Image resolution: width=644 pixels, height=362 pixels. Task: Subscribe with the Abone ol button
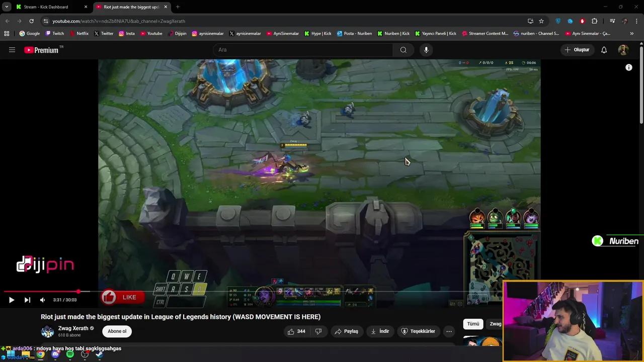click(x=117, y=331)
